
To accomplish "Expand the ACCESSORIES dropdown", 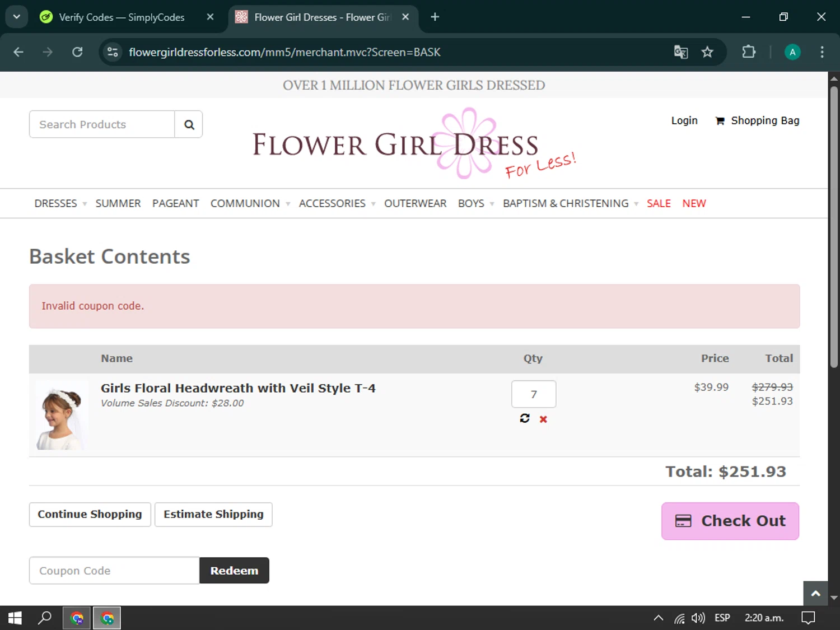I will coord(337,203).
